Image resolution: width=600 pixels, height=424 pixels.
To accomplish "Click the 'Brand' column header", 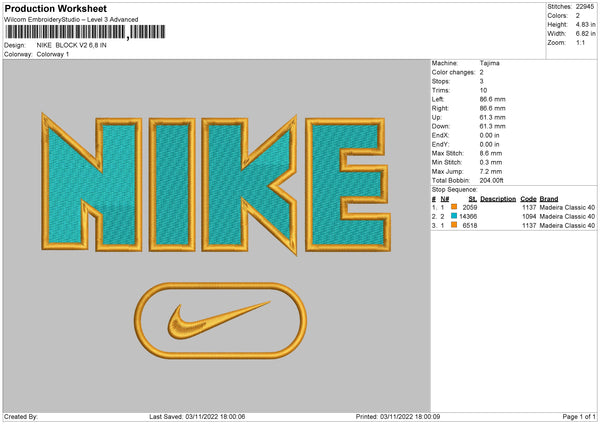I will (549, 199).
